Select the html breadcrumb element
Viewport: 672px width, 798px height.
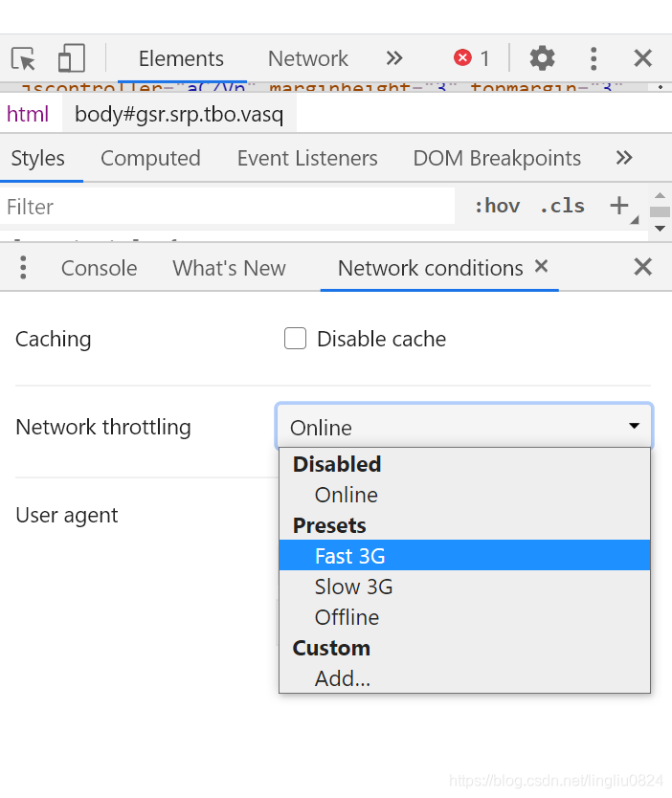pyautogui.click(x=28, y=114)
